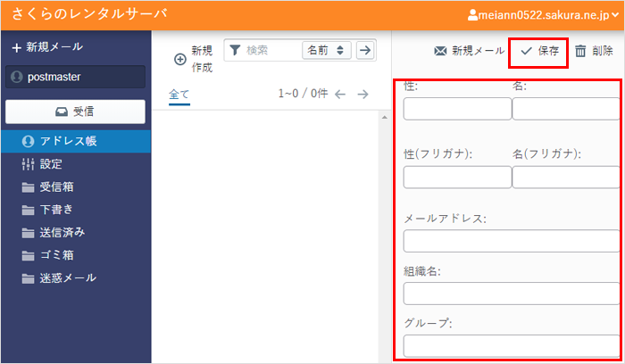Click the 新規メール envelope icon in toolbar
This screenshot has width=625, height=364.
[x=440, y=52]
